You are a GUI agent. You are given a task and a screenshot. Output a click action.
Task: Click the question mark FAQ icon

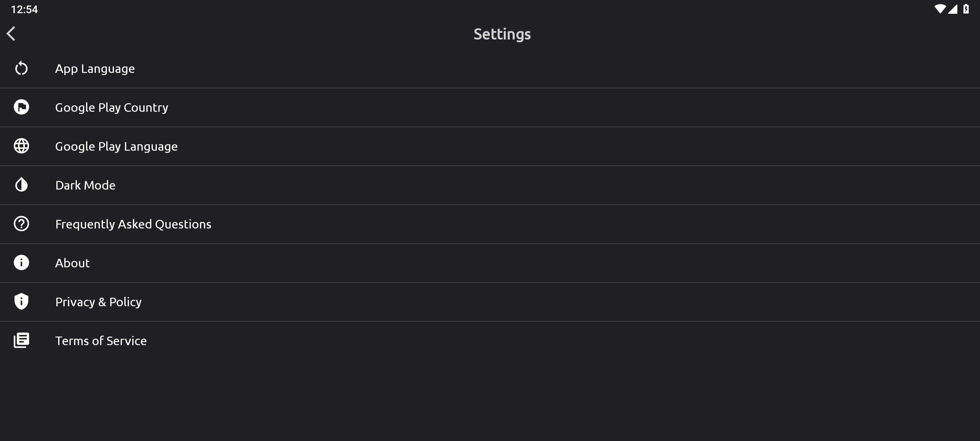coord(21,224)
